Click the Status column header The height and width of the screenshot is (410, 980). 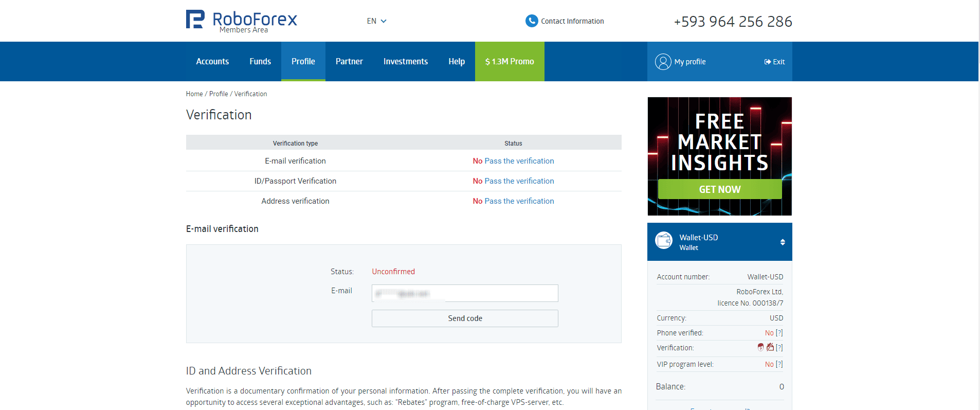[x=513, y=143]
